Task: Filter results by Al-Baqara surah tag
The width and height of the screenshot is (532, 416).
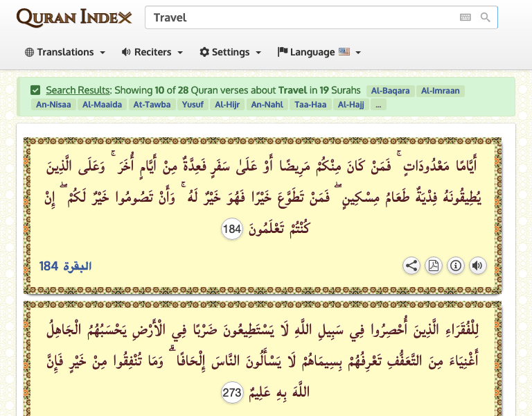Action: (x=391, y=91)
